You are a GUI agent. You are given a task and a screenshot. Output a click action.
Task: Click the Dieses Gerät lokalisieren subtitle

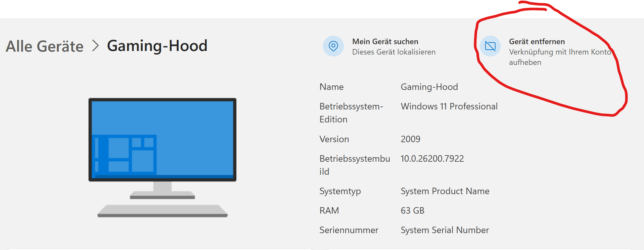[x=394, y=52]
